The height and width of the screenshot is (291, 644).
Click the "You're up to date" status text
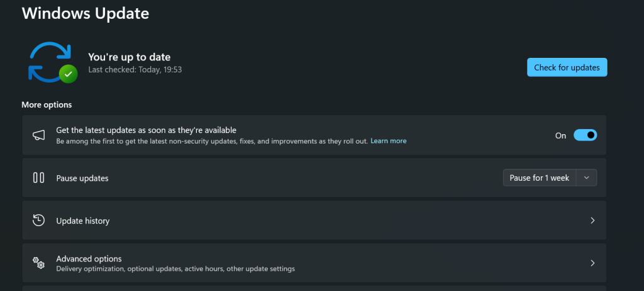point(130,57)
